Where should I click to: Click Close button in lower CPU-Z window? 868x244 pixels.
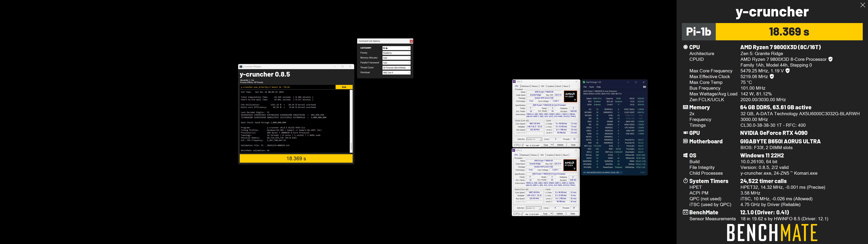[573, 214]
